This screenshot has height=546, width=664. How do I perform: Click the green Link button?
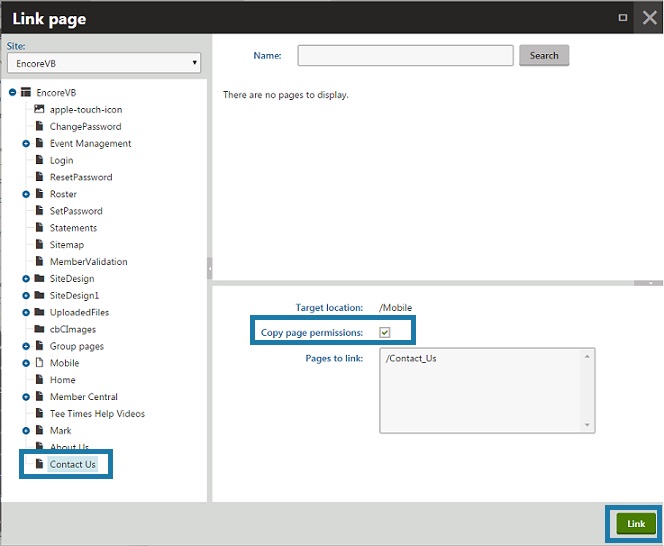636,524
